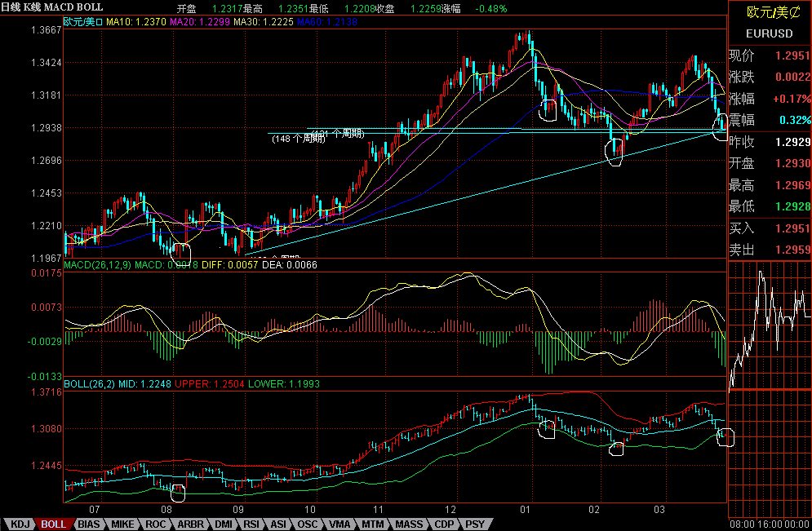Click the MACD(26,12,9) indicator label
Viewport: 812px width, 531px height.
(x=97, y=265)
